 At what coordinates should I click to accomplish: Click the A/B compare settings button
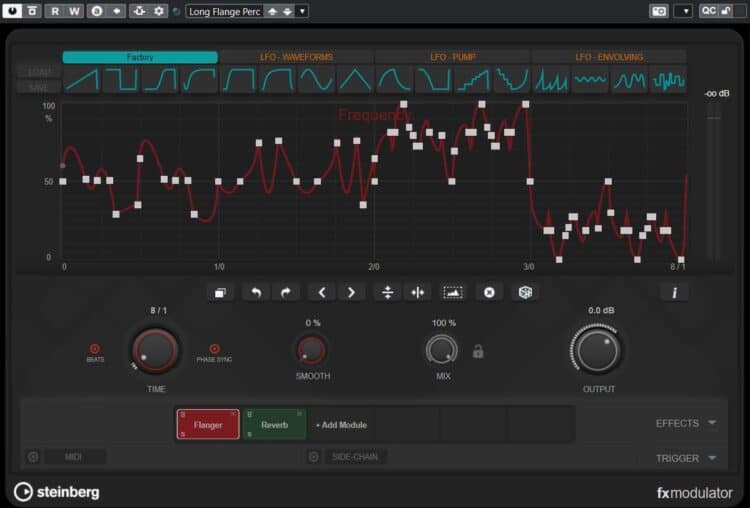(x=97, y=11)
